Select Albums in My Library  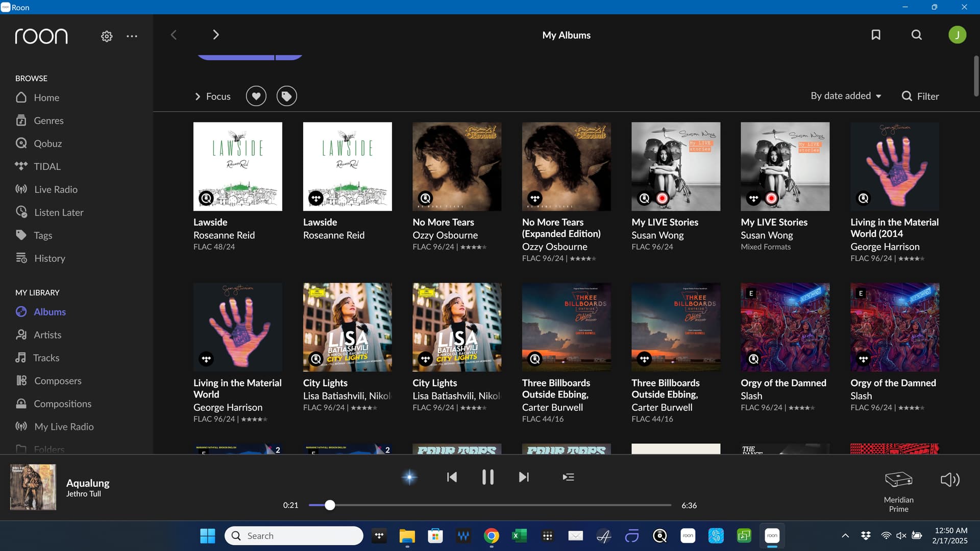40,312
